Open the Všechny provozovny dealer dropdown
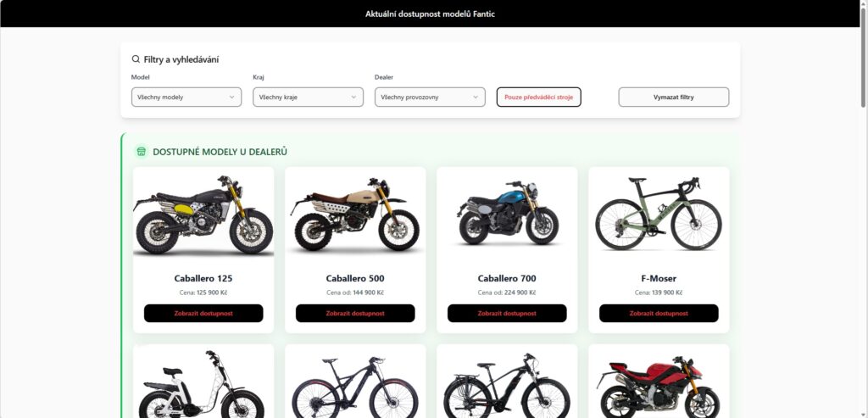The image size is (868, 418). click(430, 97)
